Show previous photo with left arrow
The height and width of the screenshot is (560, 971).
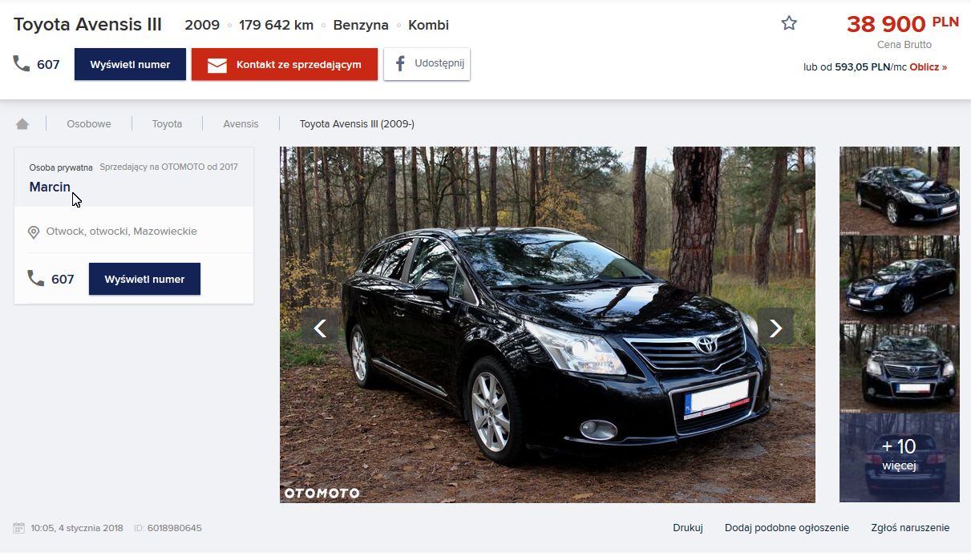(320, 327)
